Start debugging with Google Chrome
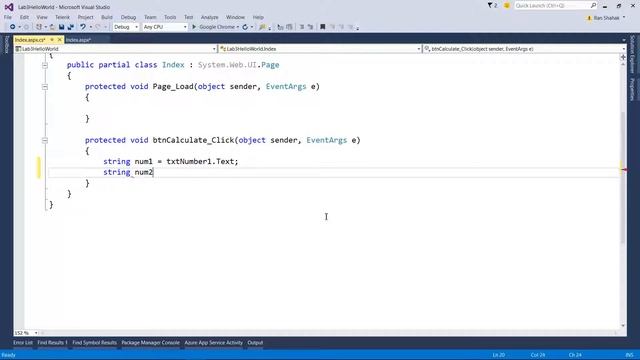 (213, 27)
